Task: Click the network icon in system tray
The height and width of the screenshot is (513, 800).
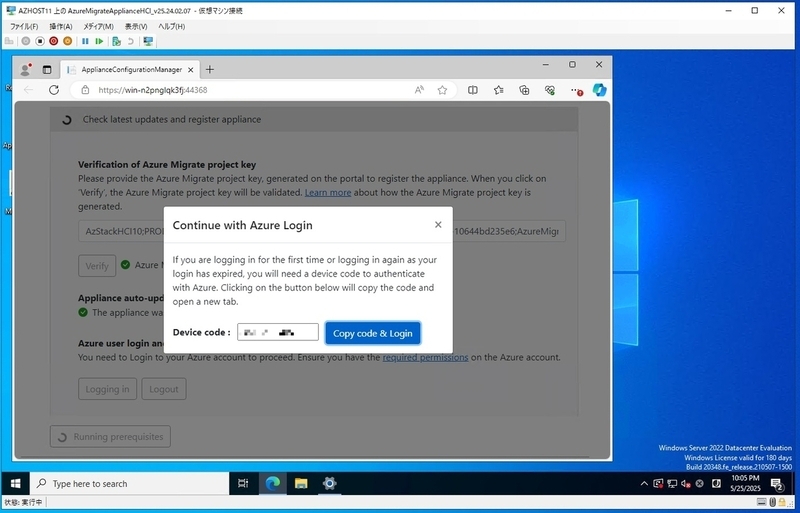Action: [672, 483]
